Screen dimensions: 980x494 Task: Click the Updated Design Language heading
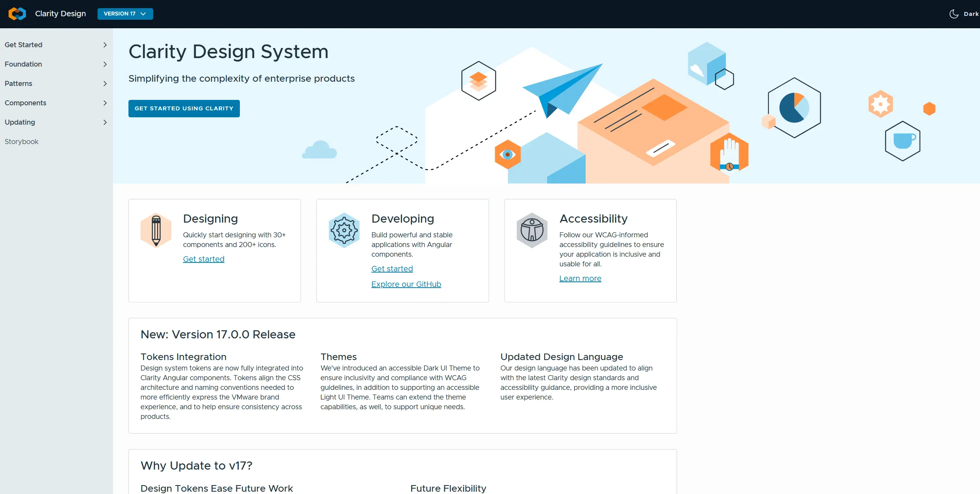click(x=562, y=357)
